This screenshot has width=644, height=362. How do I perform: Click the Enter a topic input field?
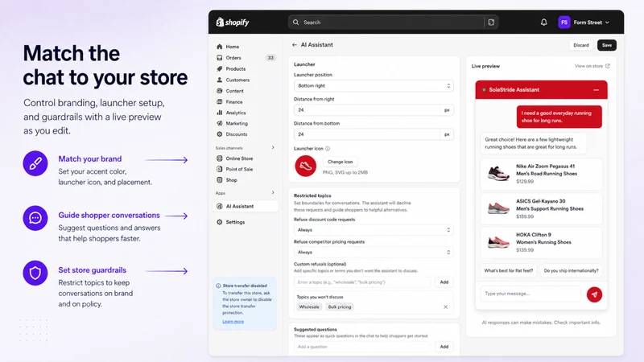(x=362, y=282)
